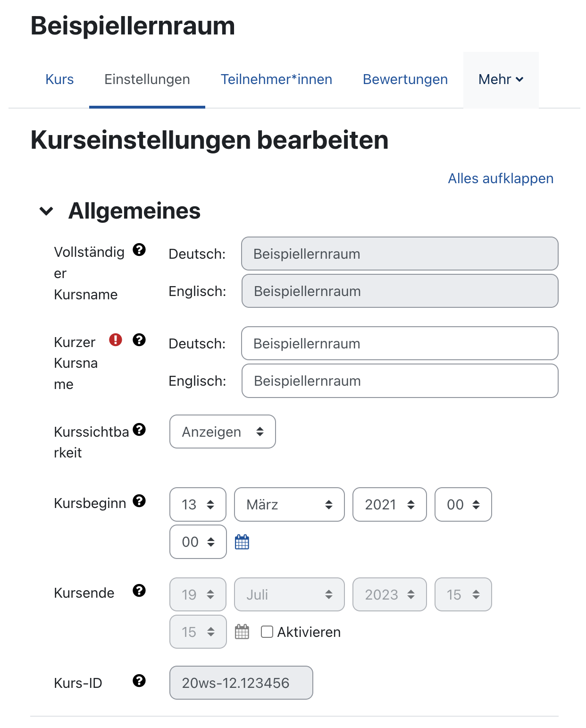
Task: Adjust the Kursbeginn hour stepper
Action: (463, 505)
